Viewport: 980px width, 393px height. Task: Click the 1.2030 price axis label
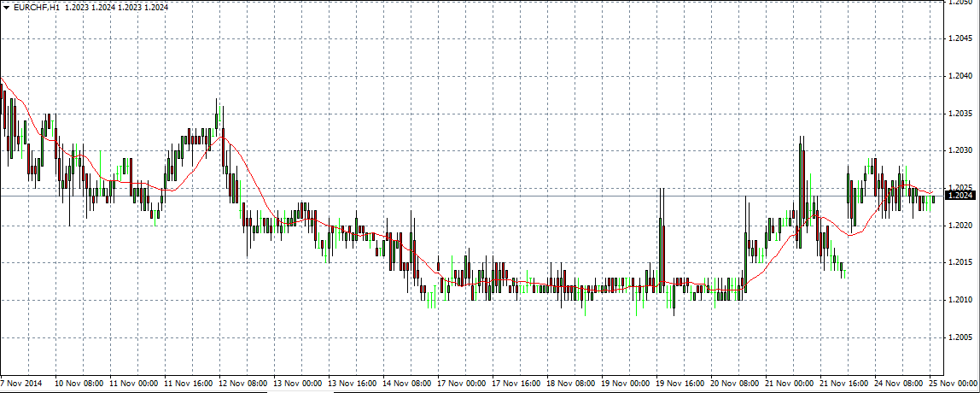coord(961,151)
